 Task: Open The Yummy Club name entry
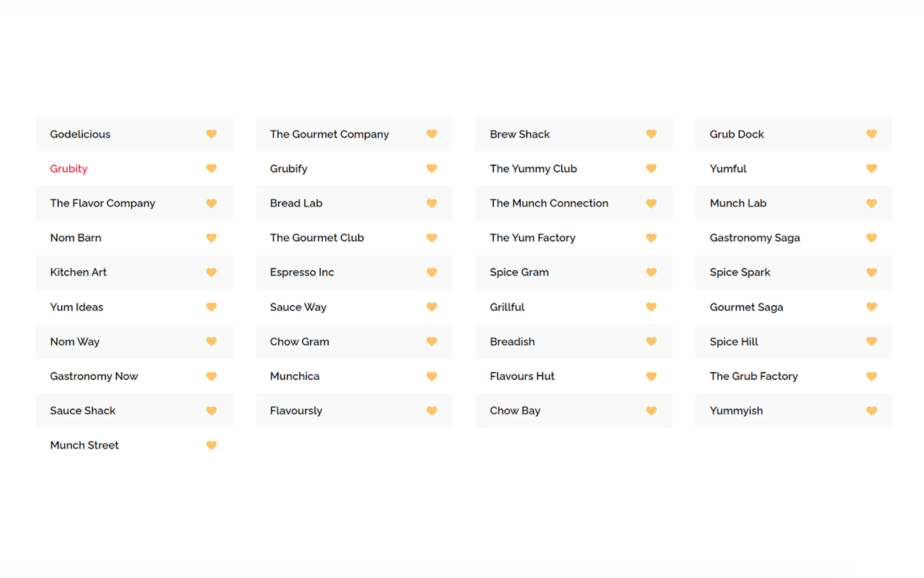[x=533, y=169]
